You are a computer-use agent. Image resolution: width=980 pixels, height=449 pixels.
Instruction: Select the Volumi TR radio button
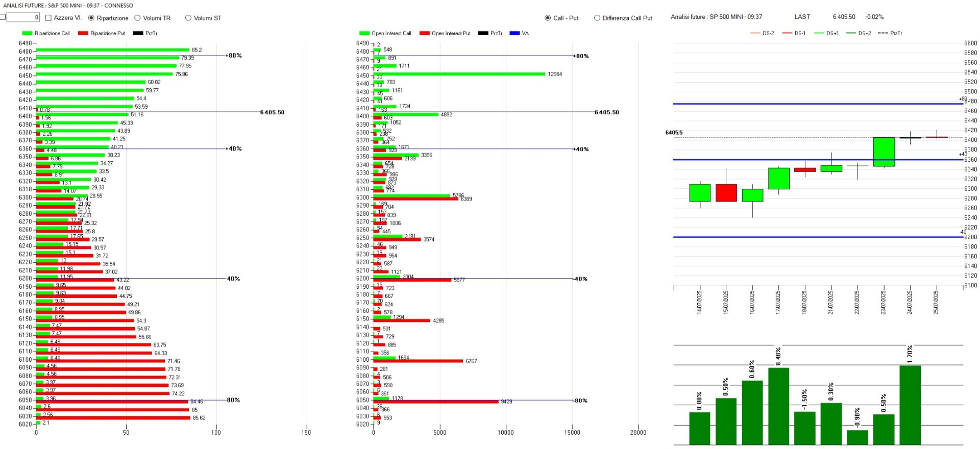[x=137, y=18]
